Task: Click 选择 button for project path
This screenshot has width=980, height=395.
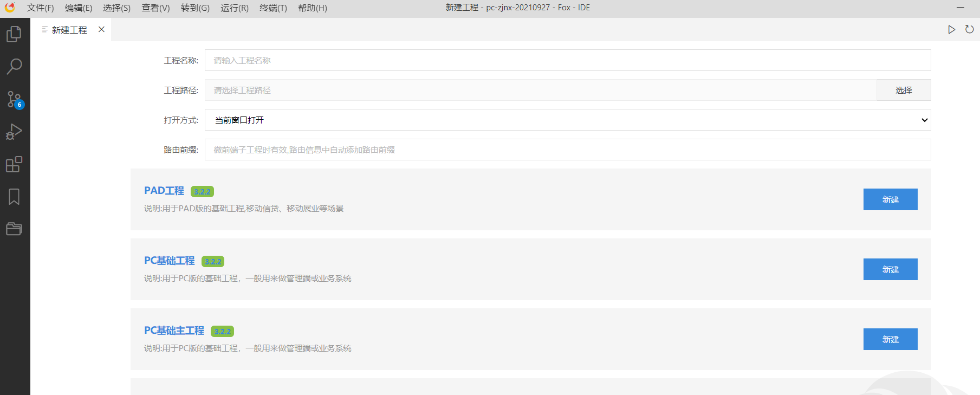Action: pyautogui.click(x=903, y=90)
